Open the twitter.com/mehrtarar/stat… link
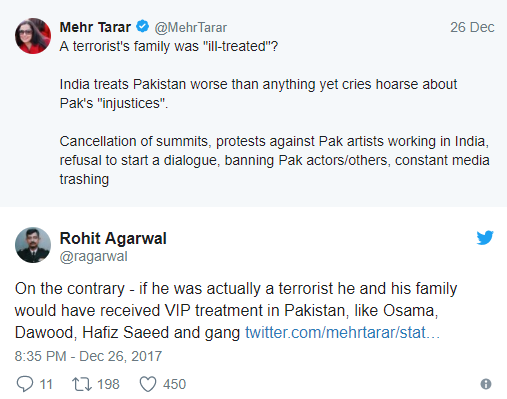 coord(342,332)
